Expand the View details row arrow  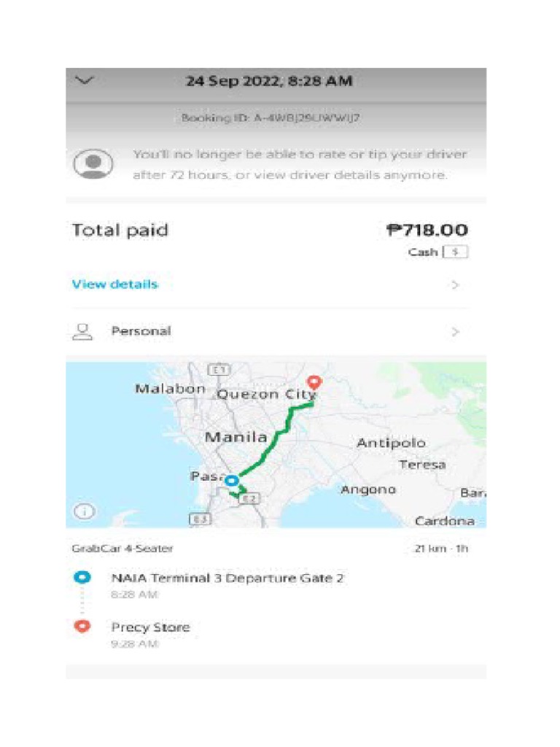pyautogui.click(x=455, y=285)
